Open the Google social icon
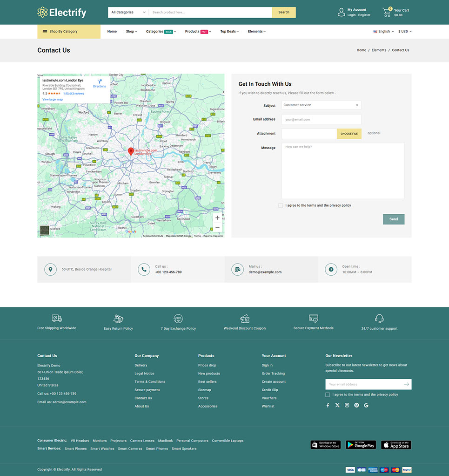The height and width of the screenshot is (476, 449). point(366,405)
